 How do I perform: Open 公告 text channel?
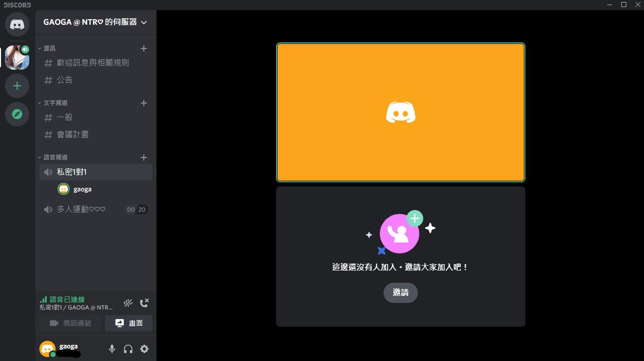point(96,80)
